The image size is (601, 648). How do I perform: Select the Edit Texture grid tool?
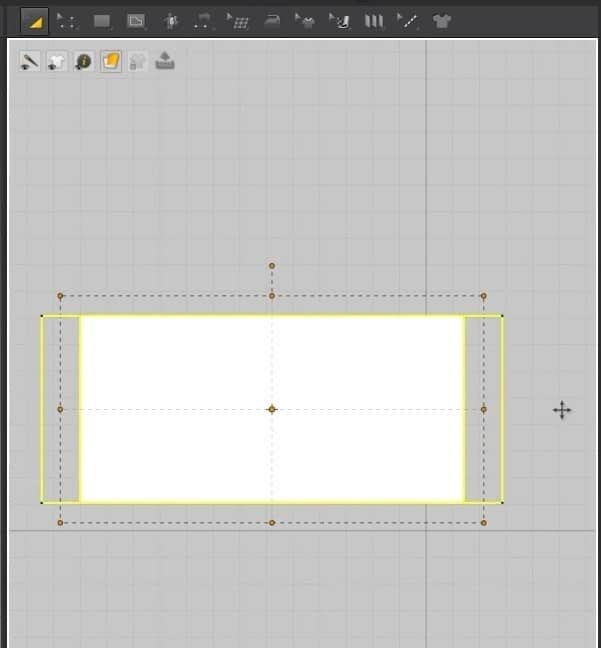(x=237, y=21)
